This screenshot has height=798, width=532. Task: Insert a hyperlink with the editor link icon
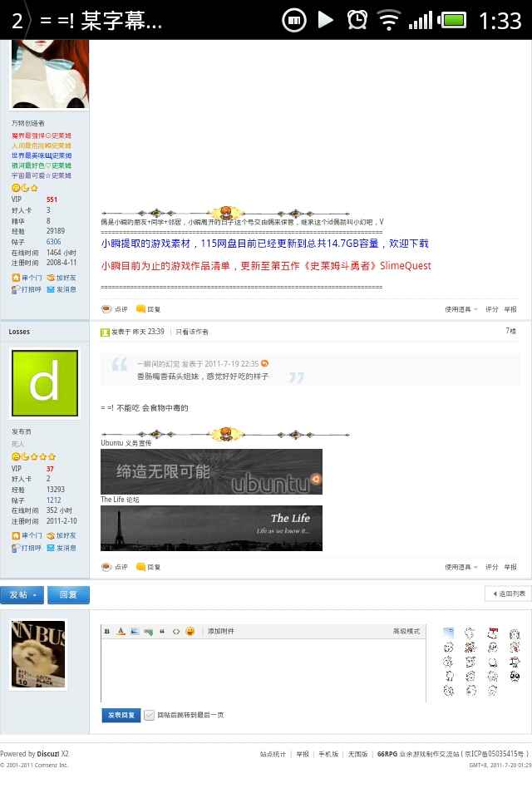point(148,632)
